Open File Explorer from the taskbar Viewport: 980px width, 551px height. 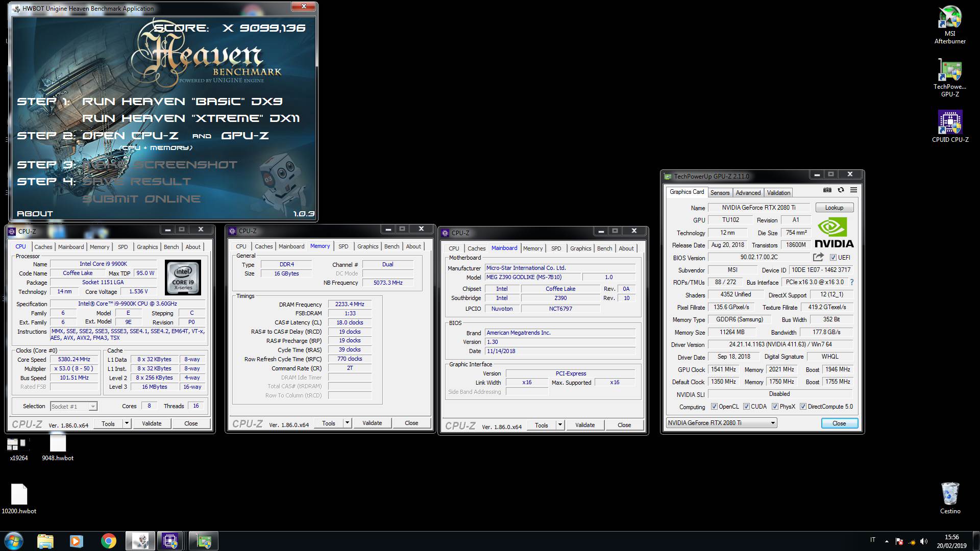[x=45, y=541]
